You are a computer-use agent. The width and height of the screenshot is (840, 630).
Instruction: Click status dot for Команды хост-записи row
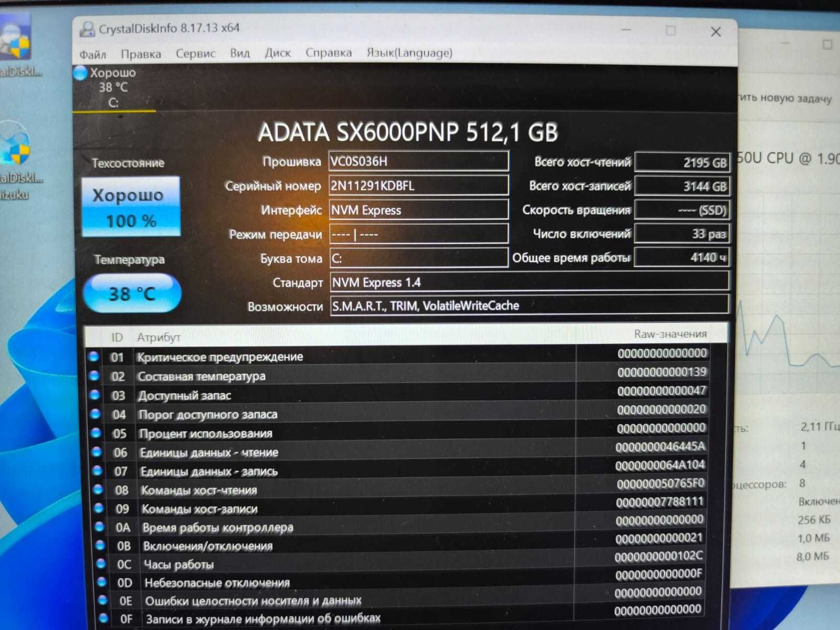[x=98, y=508]
